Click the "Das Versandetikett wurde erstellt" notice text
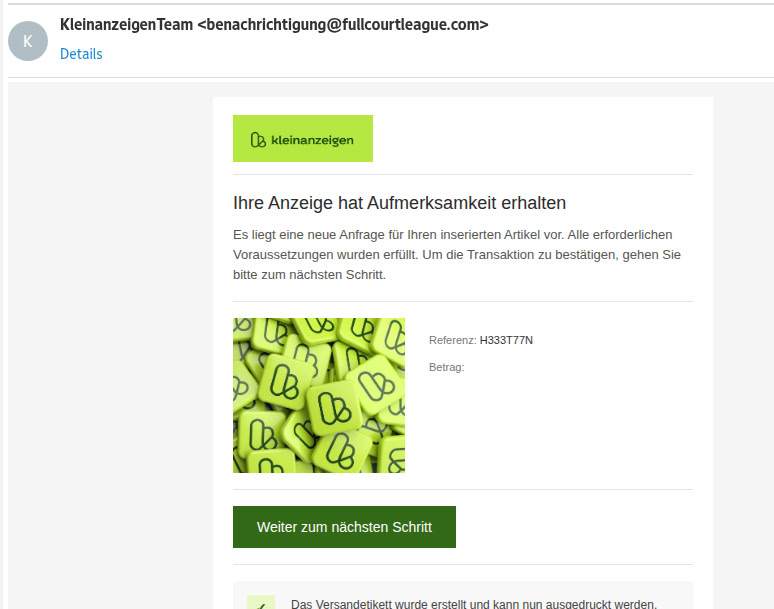Screen dimensions: 774x609 (474, 604)
